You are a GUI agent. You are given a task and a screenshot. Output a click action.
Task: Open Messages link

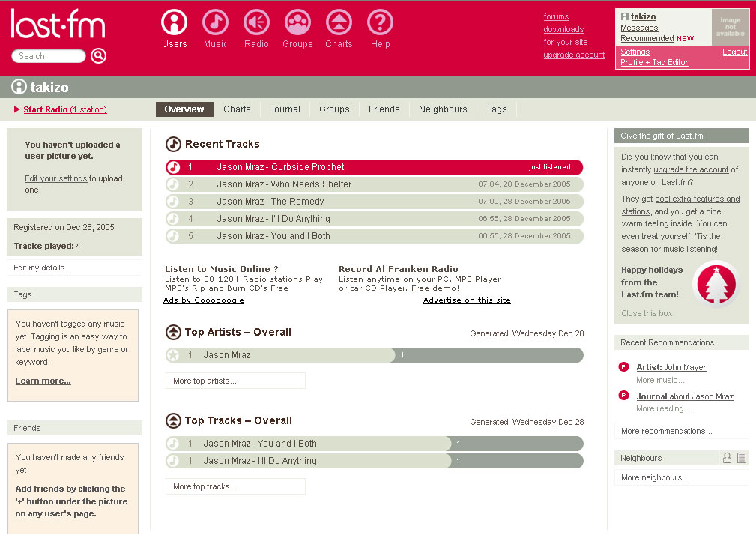[639, 28]
